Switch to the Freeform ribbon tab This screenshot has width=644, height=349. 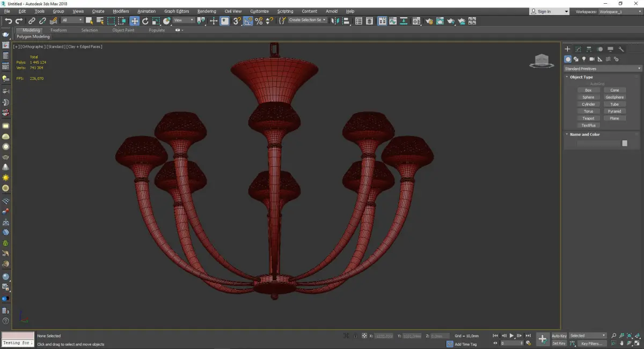pyautogui.click(x=58, y=30)
